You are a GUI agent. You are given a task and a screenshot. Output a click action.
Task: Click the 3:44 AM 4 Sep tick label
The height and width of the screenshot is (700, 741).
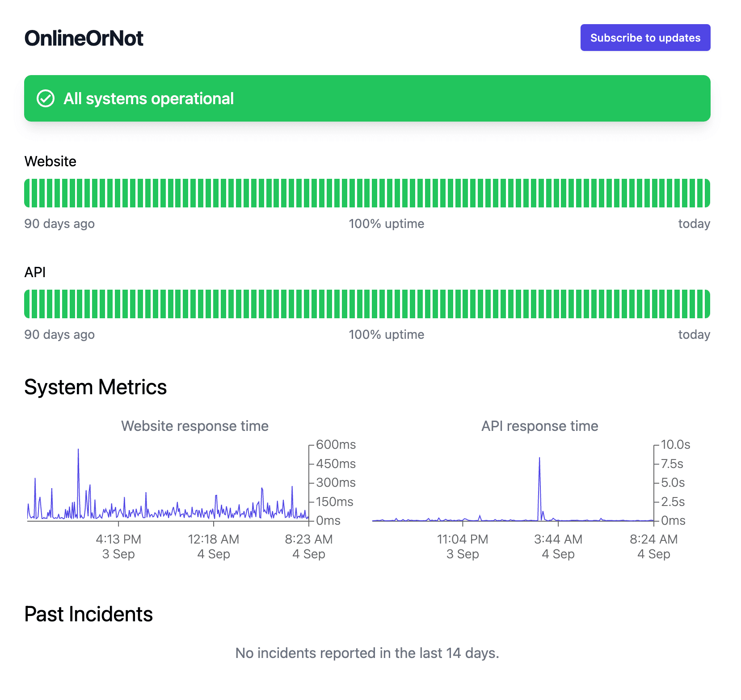(558, 547)
